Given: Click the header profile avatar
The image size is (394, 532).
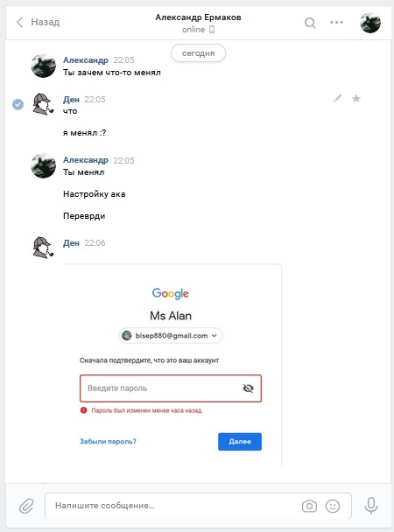Looking at the screenshot, I should 369,23.
